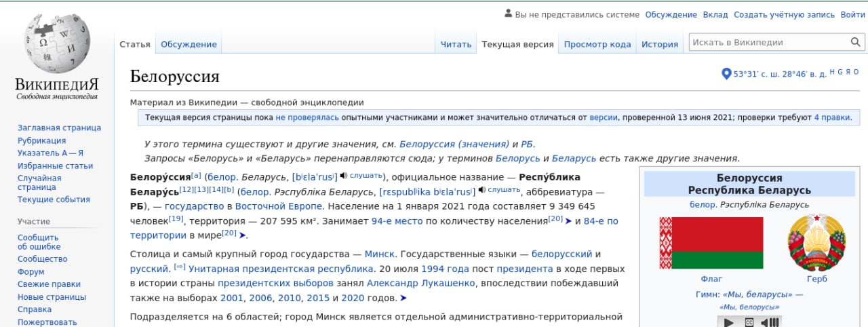The height and width of the screenshot is (327, 868).
Task: Open footnote reference [12]
Action: tap(185, 189)
